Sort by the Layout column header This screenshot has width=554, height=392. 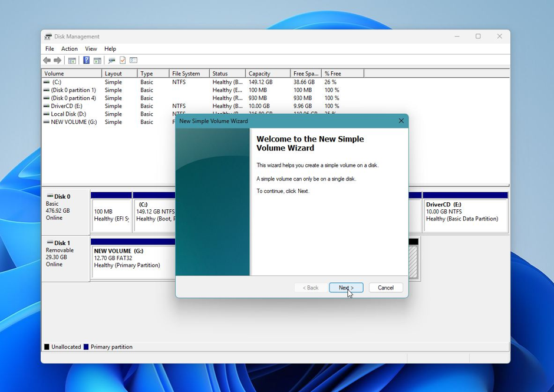[120, 74]
